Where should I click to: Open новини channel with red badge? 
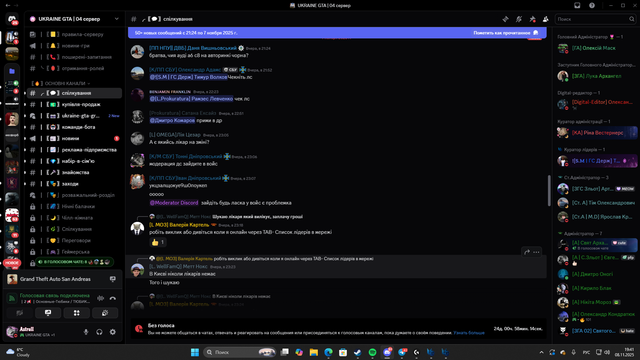click(73, 138)
